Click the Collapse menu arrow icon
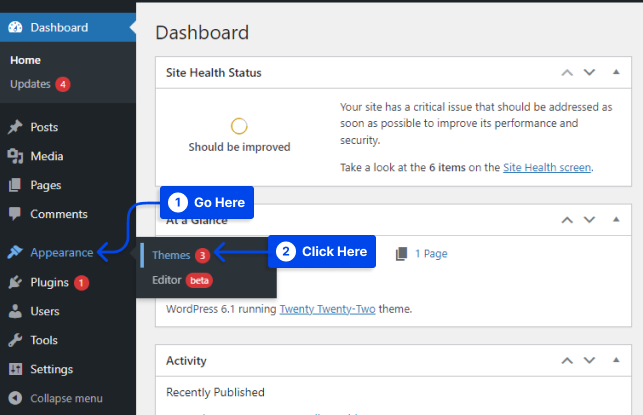 [15, 398]
